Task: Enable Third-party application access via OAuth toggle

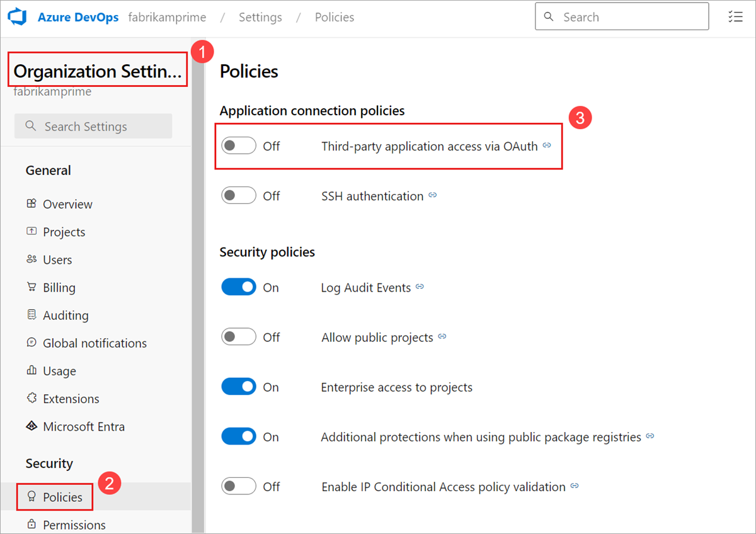Action: click(238, 145)
